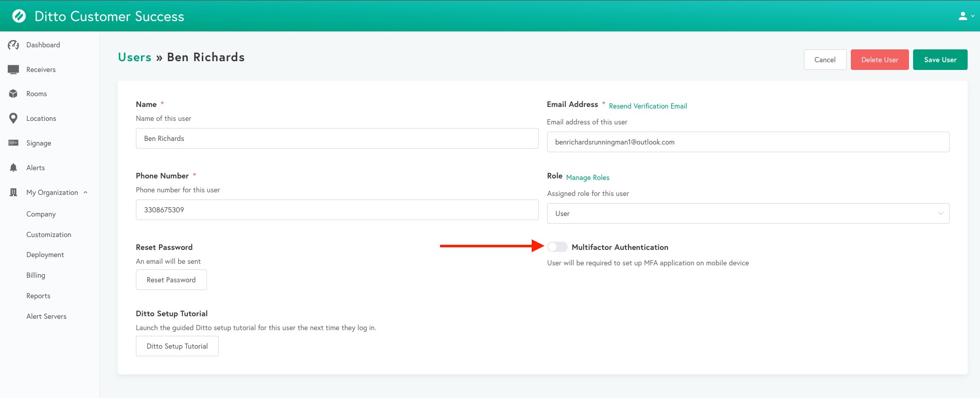Viewport: 980px width, 398px height.
Task: Click the Signage icon in sidebar
Action: [x=13, y=143]
